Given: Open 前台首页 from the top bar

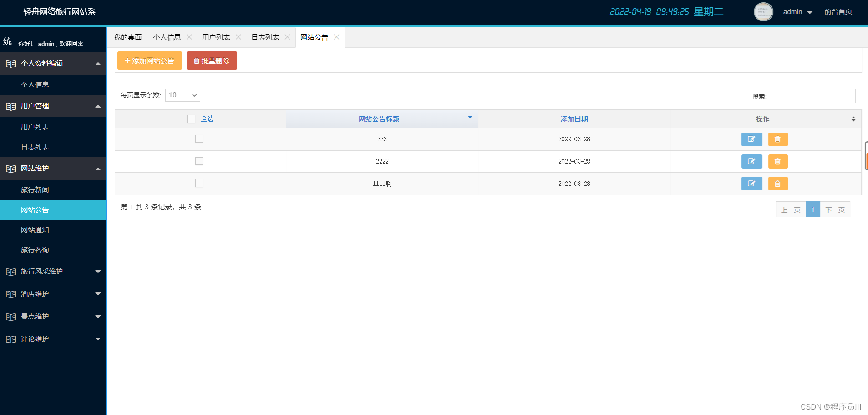Looking at the screenshot, I should [x=838, y=12].
